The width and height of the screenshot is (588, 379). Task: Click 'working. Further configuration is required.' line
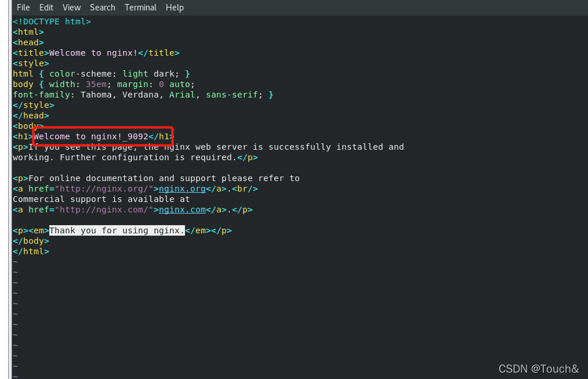pos(135,158)
